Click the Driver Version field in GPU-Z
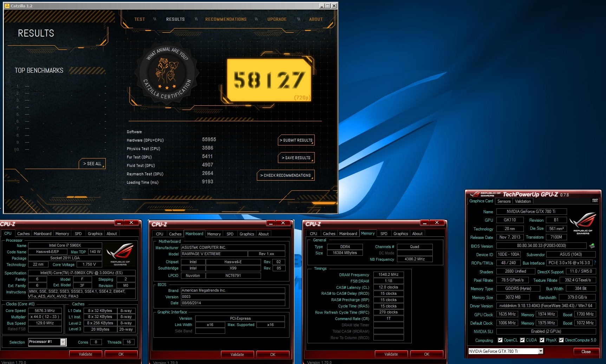This screenshot has width=606, height=364. tap(546, 306)
